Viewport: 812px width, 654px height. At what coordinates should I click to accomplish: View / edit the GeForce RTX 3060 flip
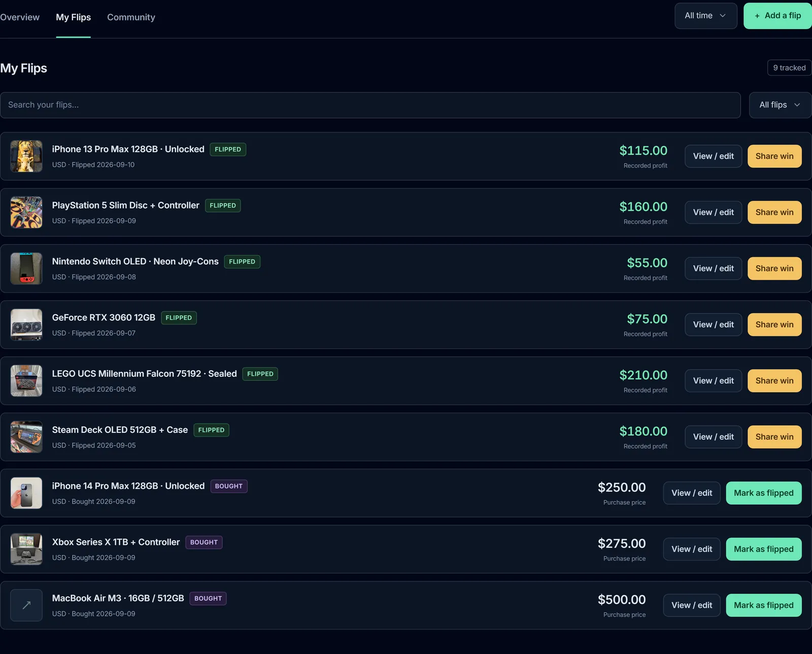click(714, 325)
